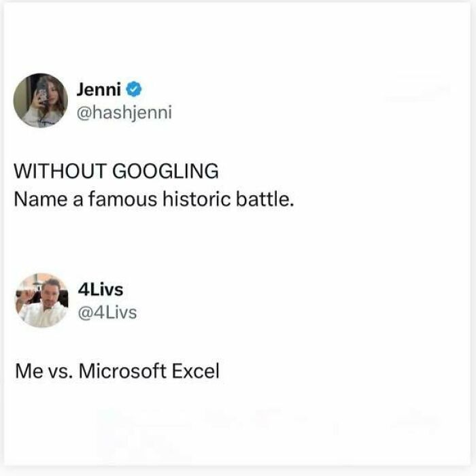Click the display name Jenni
This screenshot has height=476, width=476.
click(99, 90)
